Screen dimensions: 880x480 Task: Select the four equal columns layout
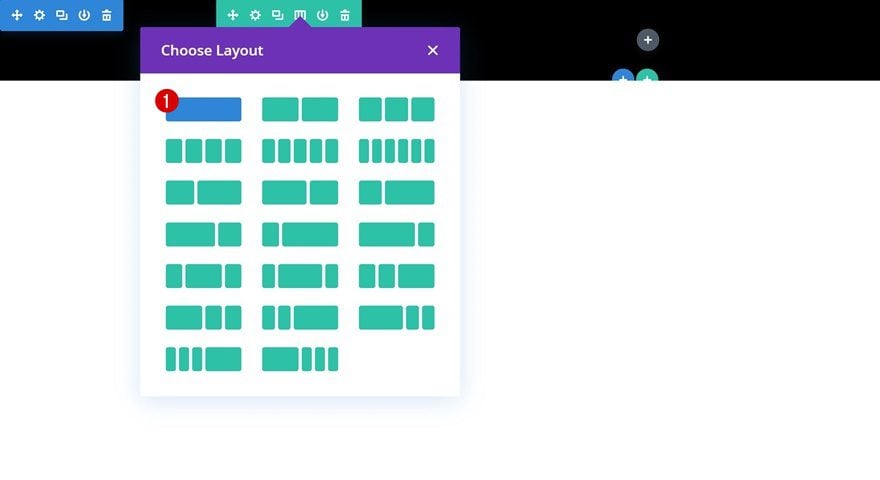pyautogui.click(x=203, y=151)
